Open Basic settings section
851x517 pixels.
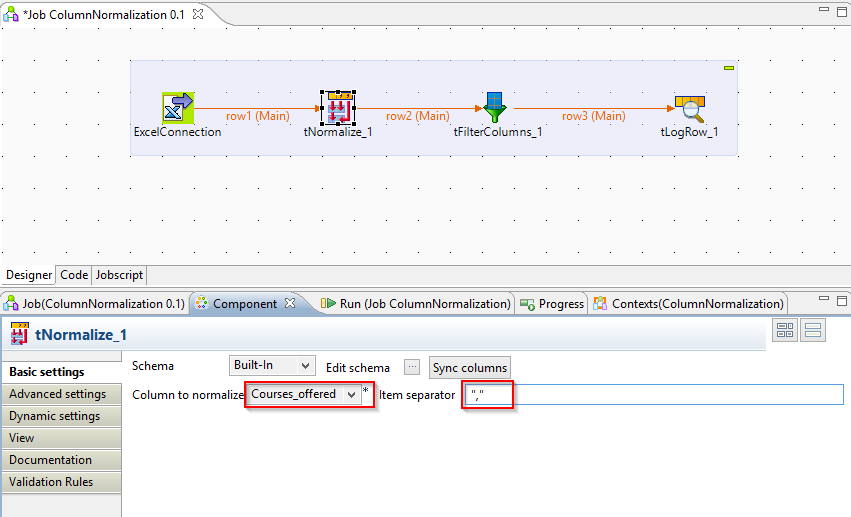[61, 372]
